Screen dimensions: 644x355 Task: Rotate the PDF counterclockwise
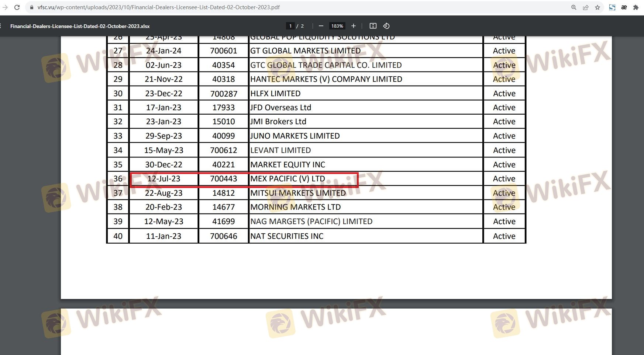386,26
